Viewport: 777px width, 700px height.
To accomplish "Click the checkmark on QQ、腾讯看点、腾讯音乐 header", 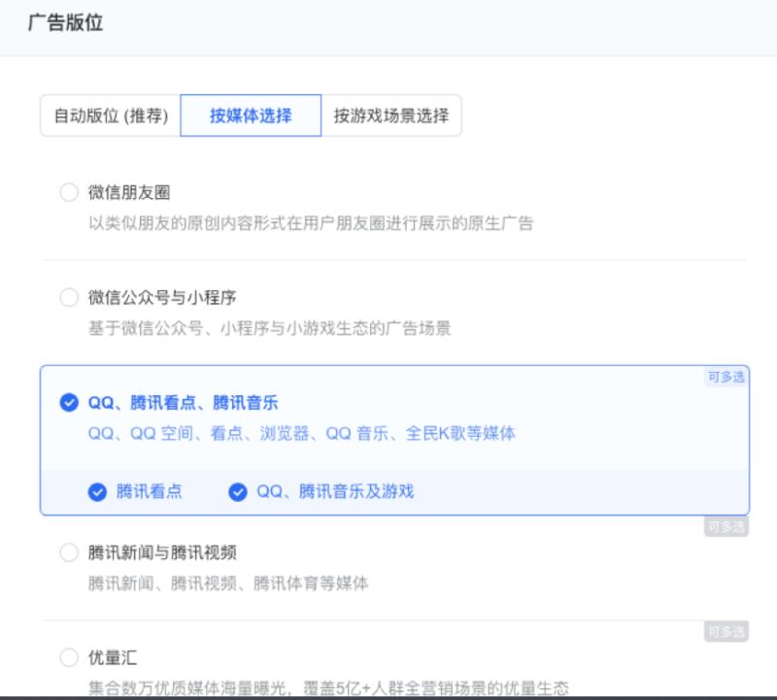I will [x=69, y=400].
